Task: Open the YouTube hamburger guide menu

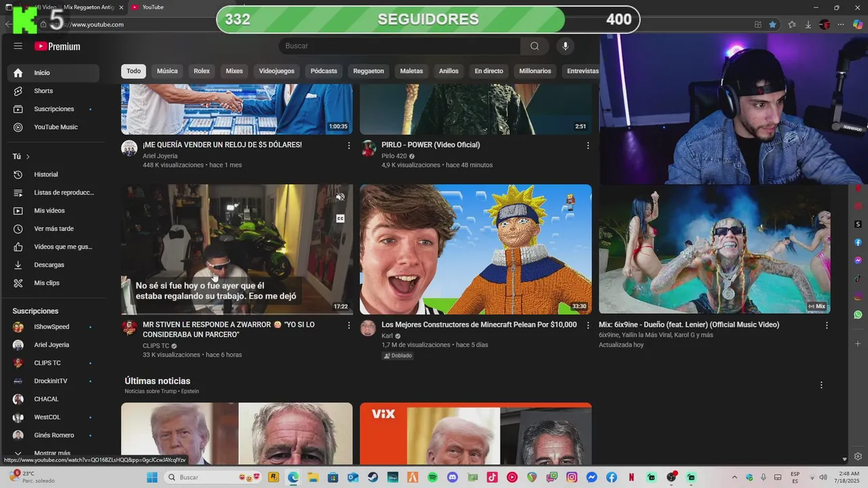Action: pos(18,46)
